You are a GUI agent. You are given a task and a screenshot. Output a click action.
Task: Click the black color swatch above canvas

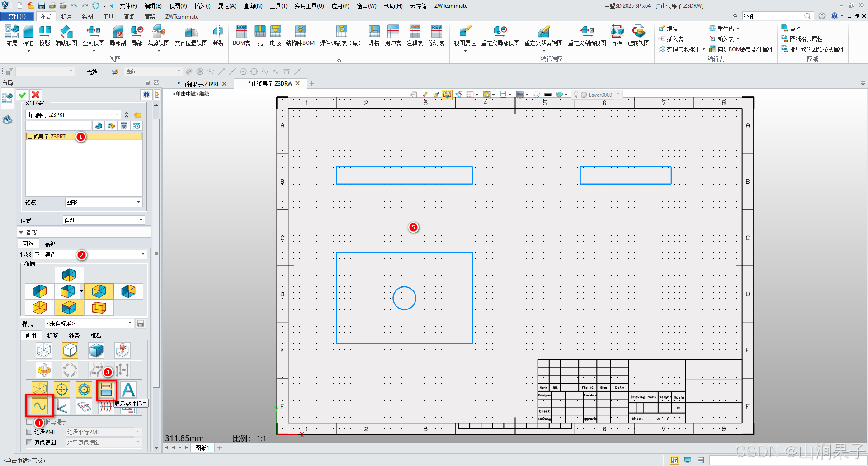pyautogui.click(x=548, y=95)
